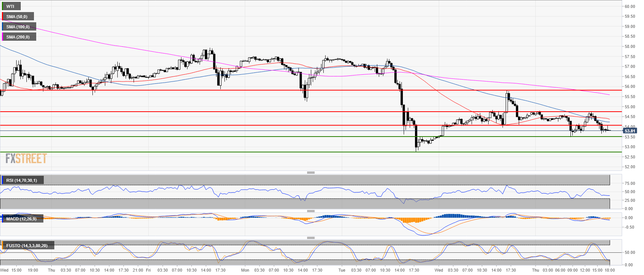Click the 60.00 level on price scale
This screenshot has height=275, width=644.
click(629, 6)
